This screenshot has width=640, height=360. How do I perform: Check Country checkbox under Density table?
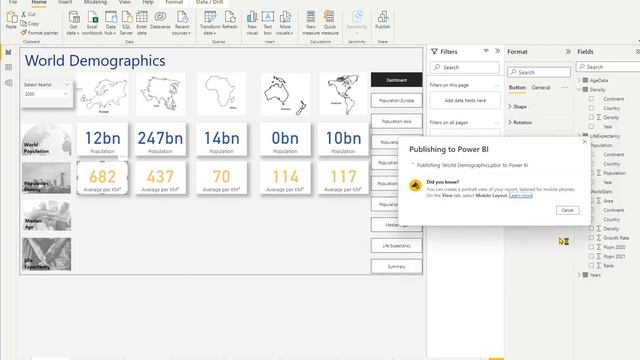click(591, 108)
